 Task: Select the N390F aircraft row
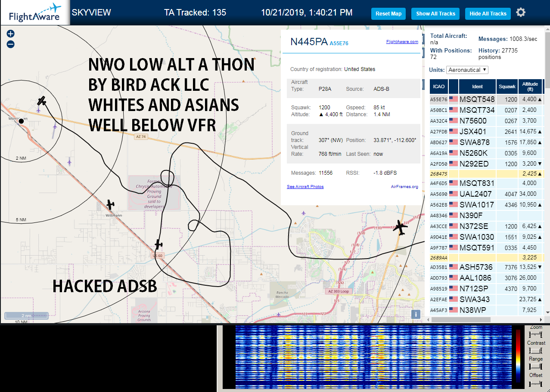(486, 216)
